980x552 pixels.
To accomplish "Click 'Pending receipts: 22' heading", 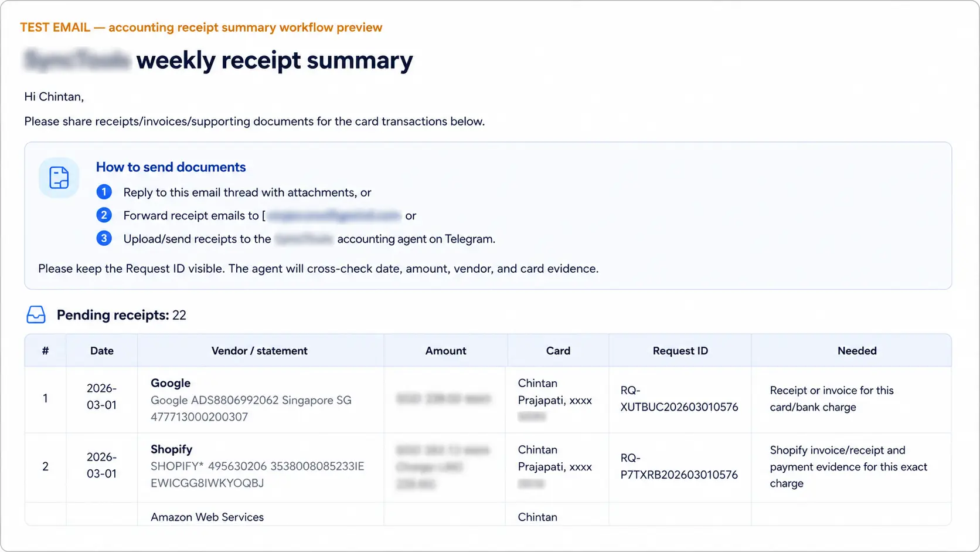I will tap(121, 315).
